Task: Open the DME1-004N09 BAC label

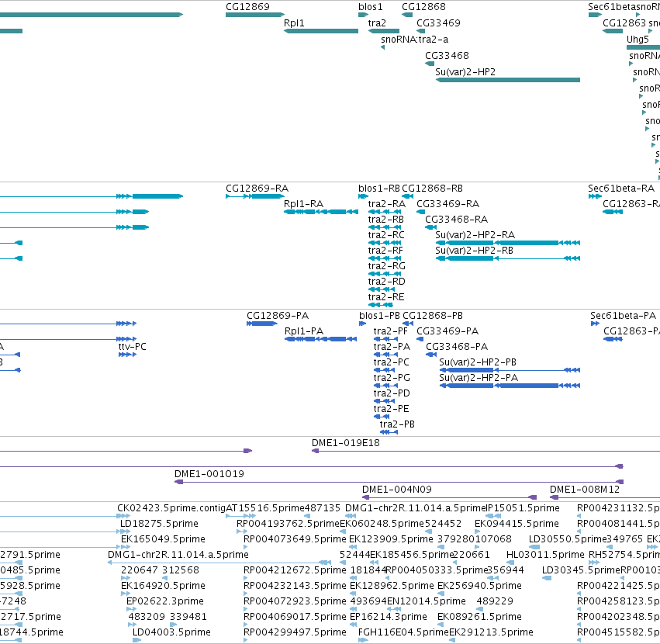Action: click(397, 490)
